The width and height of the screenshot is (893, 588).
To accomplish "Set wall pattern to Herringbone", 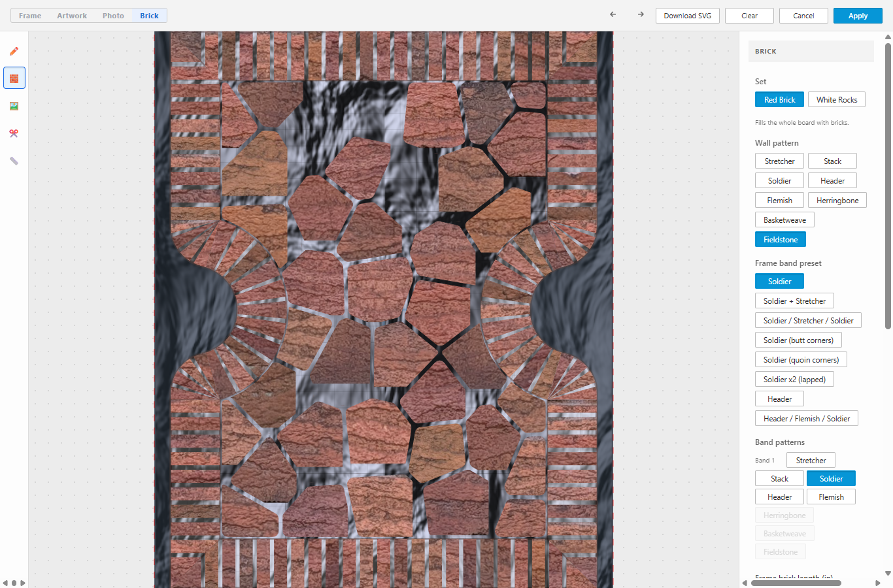I will pos(837,200).
